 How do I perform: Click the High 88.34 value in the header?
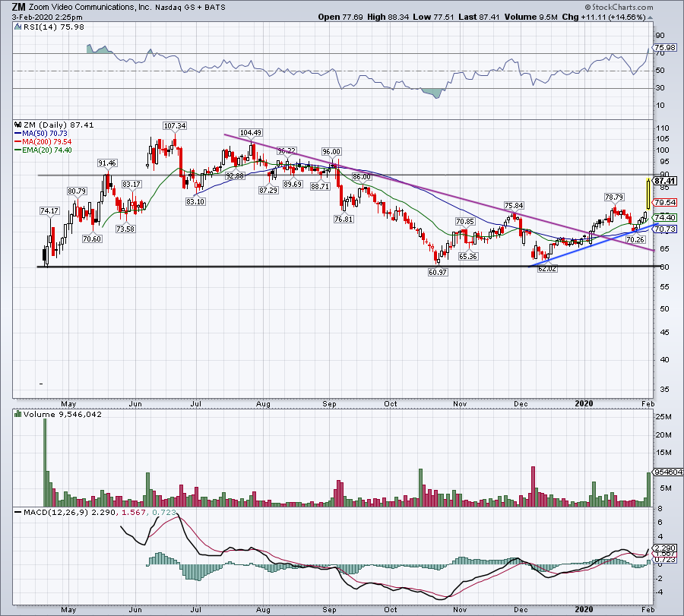click(388, 17)
